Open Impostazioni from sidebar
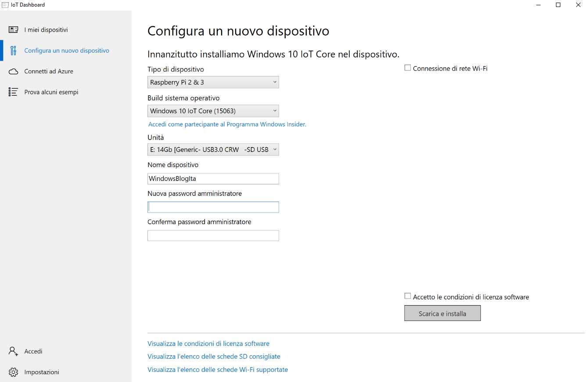Viewport: 588px width, 382px height. (x=66, y=372)
